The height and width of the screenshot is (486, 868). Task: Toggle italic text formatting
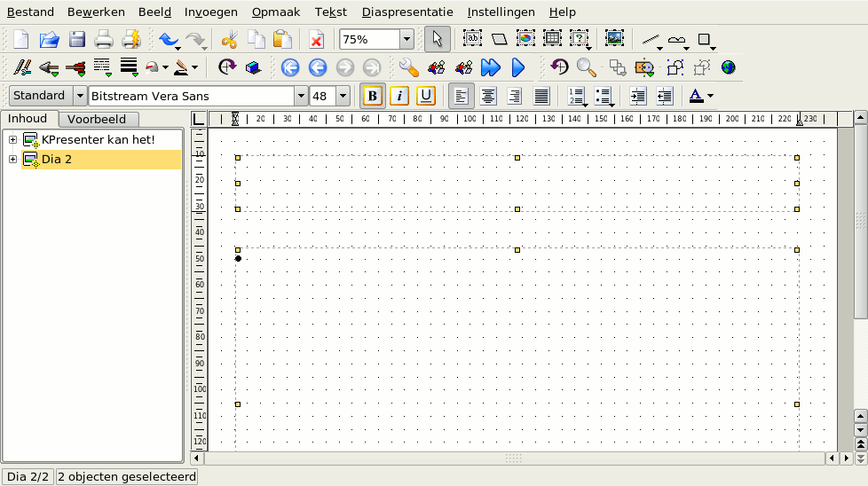point(399,96)
